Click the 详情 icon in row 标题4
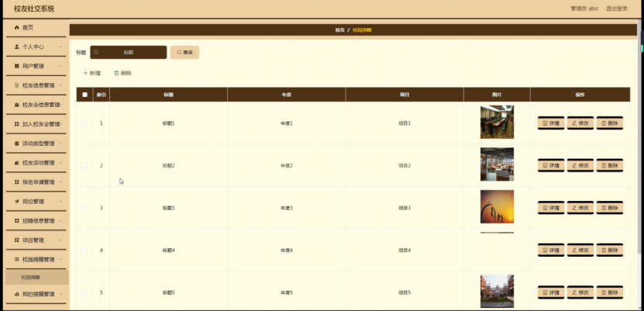The width and height of the screenshot is (644, 311). pos(545,251)
